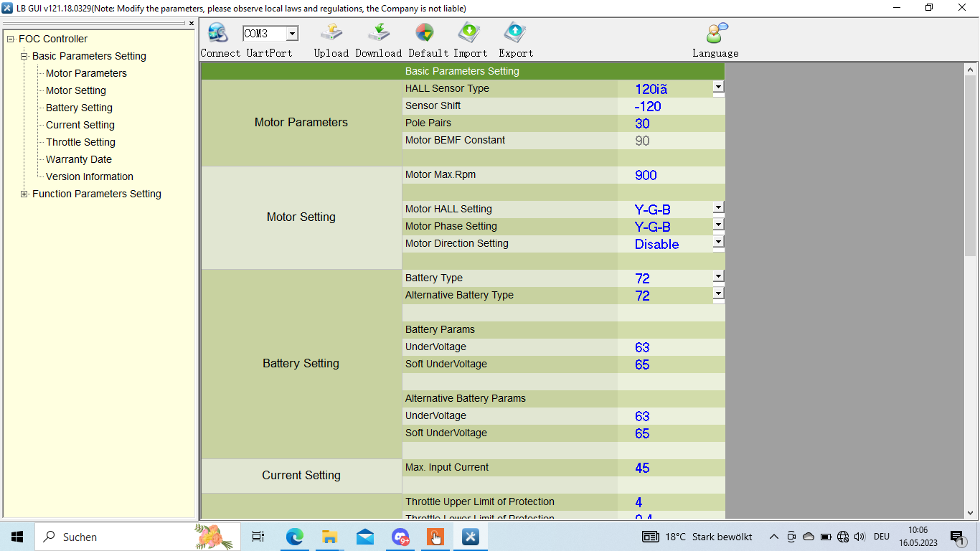Select Throttle Setting in the tree

80,142
